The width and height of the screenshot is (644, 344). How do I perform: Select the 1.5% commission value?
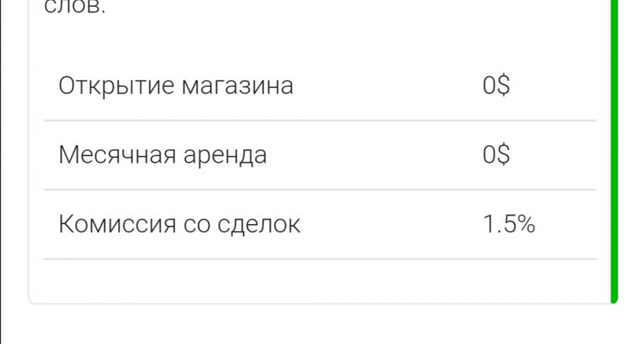click(x=509, y=225)
